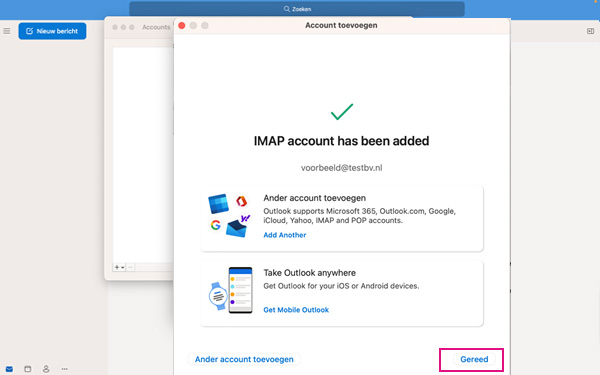Viewport: 600px width, 375px height.
Task: Click the IMAP account has been added heading
Action: coord(341,141)
